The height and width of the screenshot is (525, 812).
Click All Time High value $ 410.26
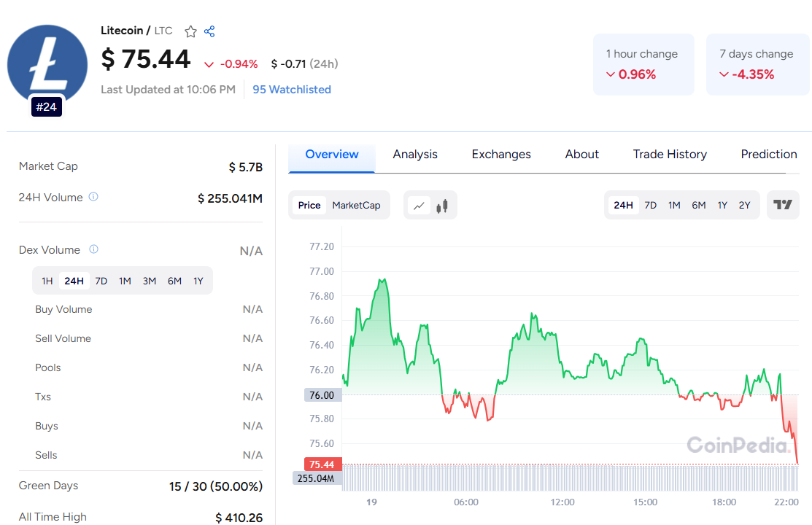tap(239, 518)
